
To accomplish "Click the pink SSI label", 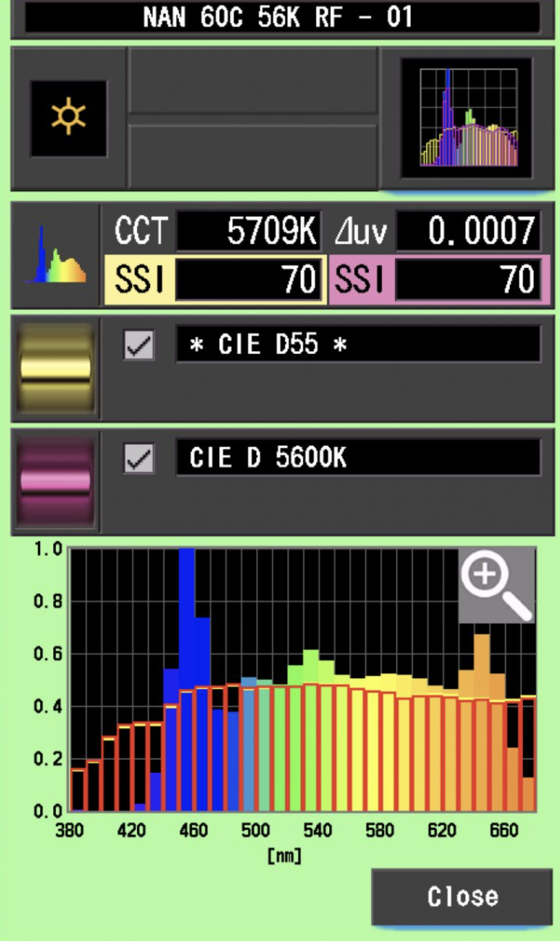I will tap(361, 281).
